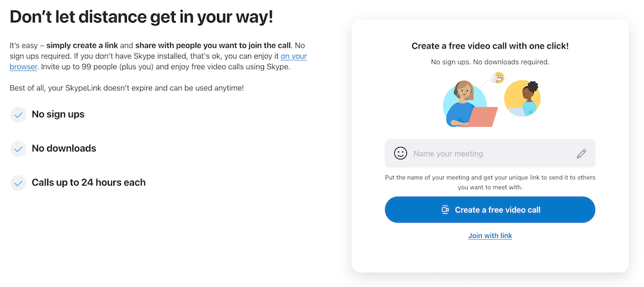
Task: Click the SkypeLink doesn't expire sentence
Action: pyautogui.click(x=126, y=88)
